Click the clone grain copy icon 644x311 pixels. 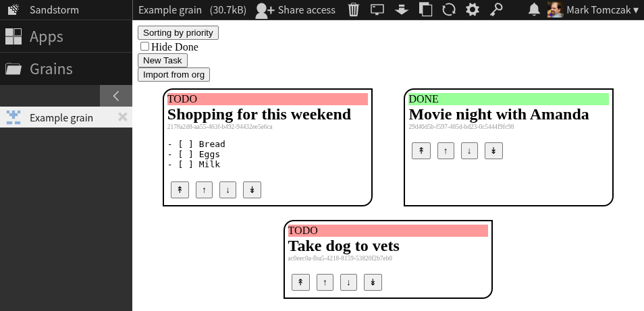[425, 9]
